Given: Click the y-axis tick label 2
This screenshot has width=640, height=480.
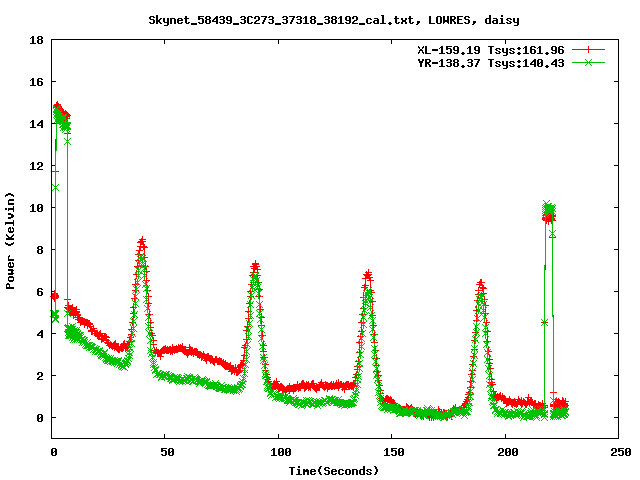Looking at the screenshot, I should (40, 376).
